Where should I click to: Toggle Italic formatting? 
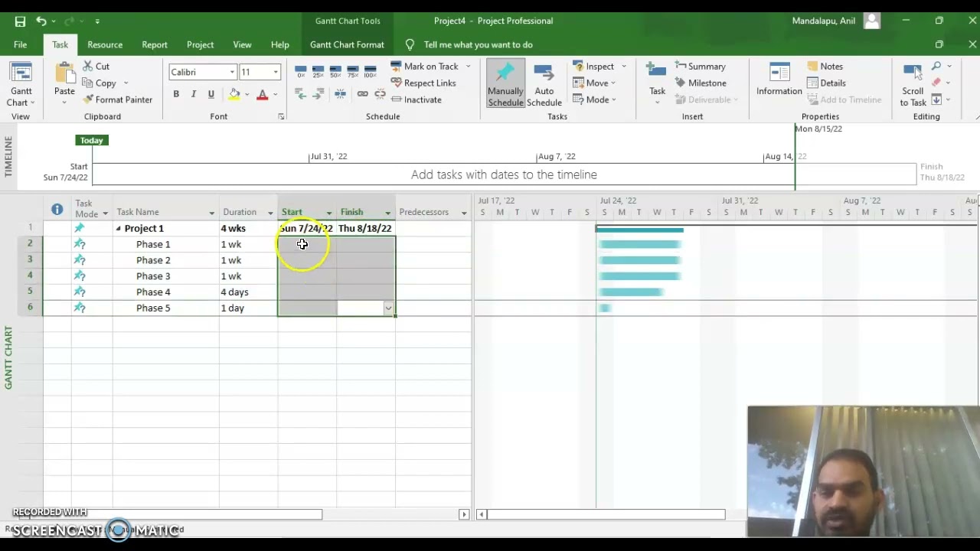(x=194, y=94)
